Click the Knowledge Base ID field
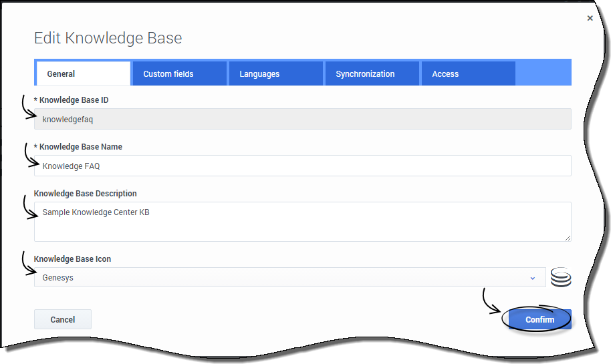This screenshot has height=364, width=611. [302, 119]
